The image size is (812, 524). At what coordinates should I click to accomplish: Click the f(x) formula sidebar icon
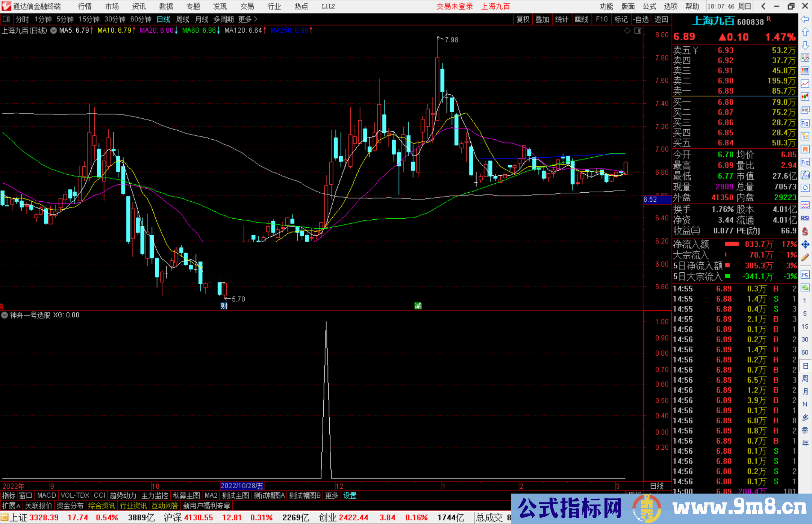pyautogui.click(x=805, y=175)
